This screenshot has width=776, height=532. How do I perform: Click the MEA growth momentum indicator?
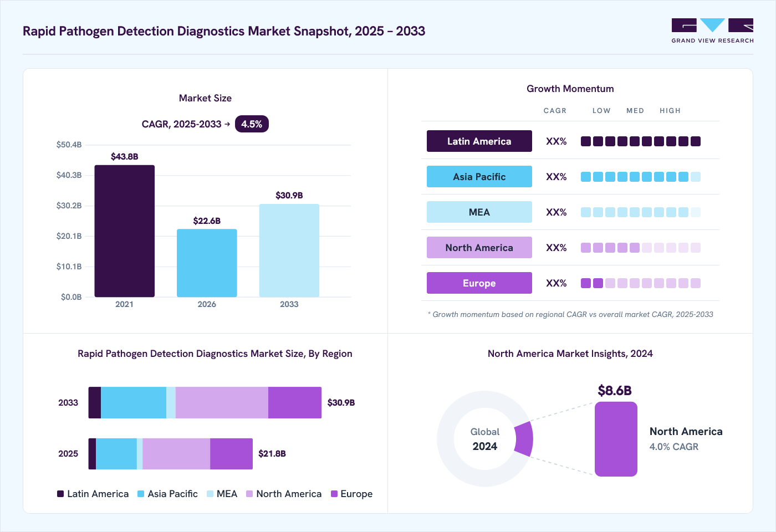click(x=641, y=212)
